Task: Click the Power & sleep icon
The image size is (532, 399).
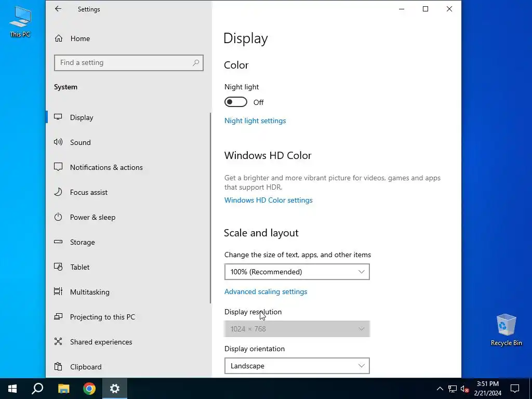Action: point(58,217)
